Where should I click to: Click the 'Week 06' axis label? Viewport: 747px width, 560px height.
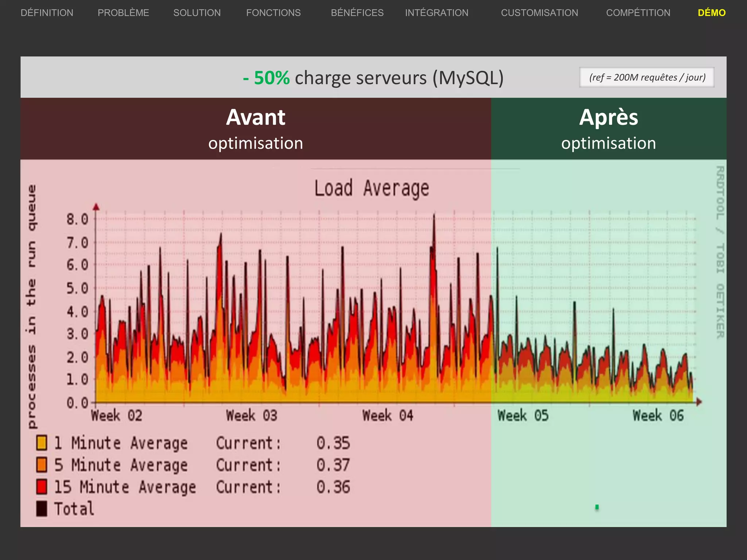(658, 416)
